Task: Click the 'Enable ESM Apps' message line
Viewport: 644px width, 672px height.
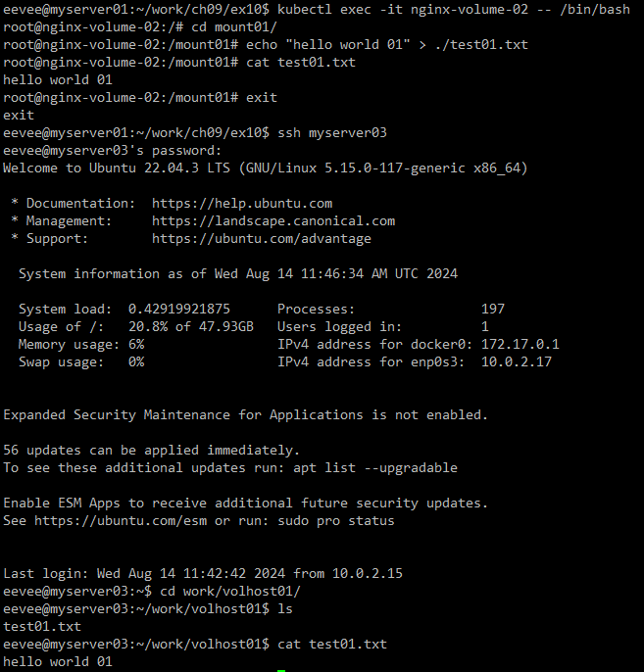Action: pos(245,503)
